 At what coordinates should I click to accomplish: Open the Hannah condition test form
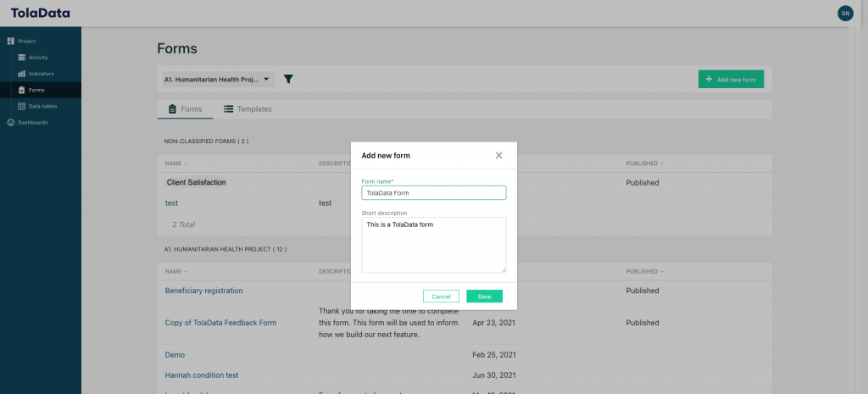pos(202,375)
